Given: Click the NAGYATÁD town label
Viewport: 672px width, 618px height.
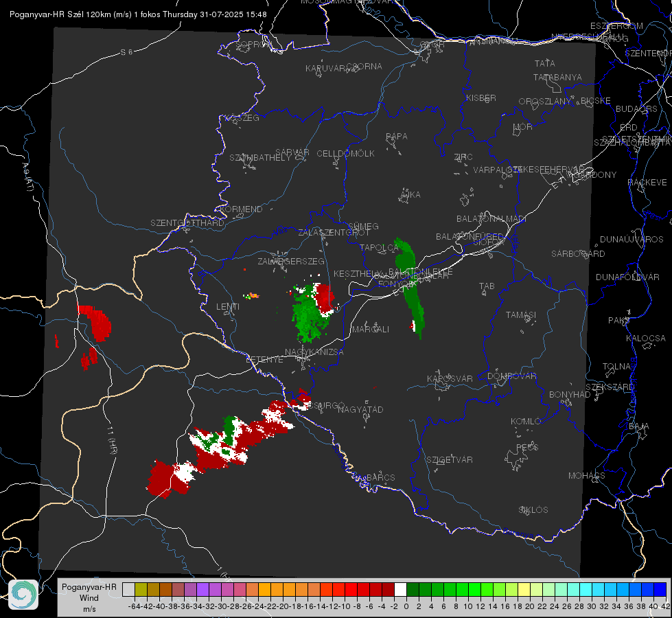Looking at the screenshot, I should tap(360, 409).
